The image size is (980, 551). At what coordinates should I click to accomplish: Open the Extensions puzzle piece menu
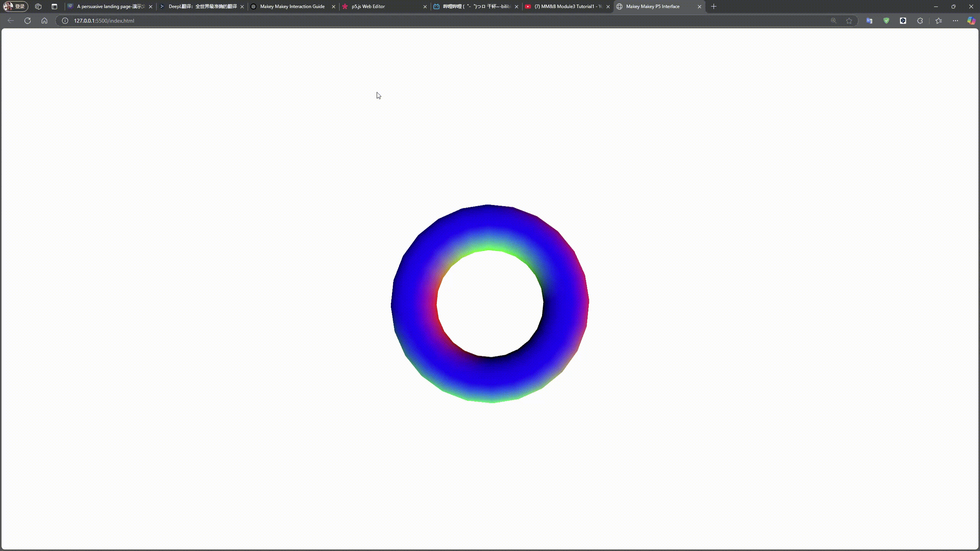click(x=920, y=21)
